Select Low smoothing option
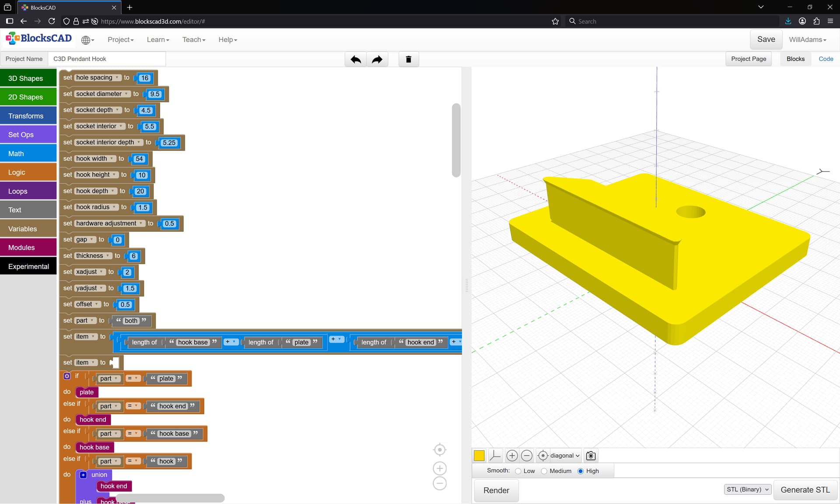The width and height of the screenshot is (840, 504). click(x=518, y=471)
